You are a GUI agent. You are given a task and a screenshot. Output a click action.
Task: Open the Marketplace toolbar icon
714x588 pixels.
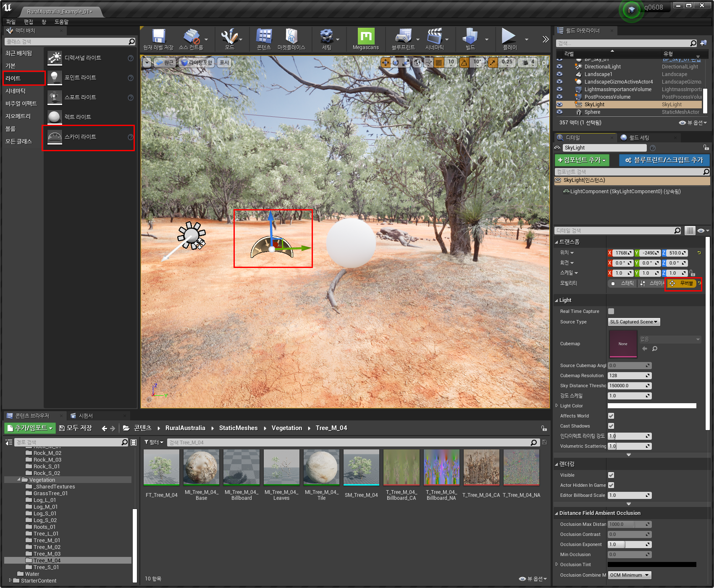tap(291, 39)
